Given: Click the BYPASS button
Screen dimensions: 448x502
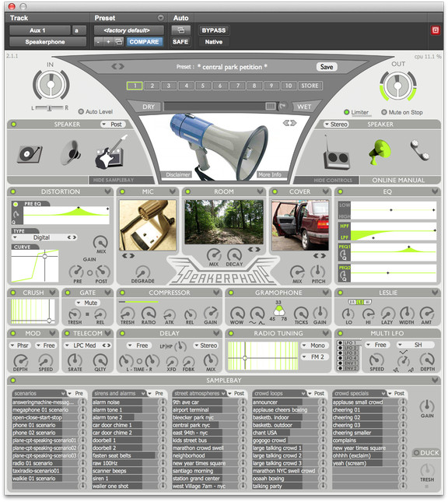Looking at the screenshot, I should point(213,30).
